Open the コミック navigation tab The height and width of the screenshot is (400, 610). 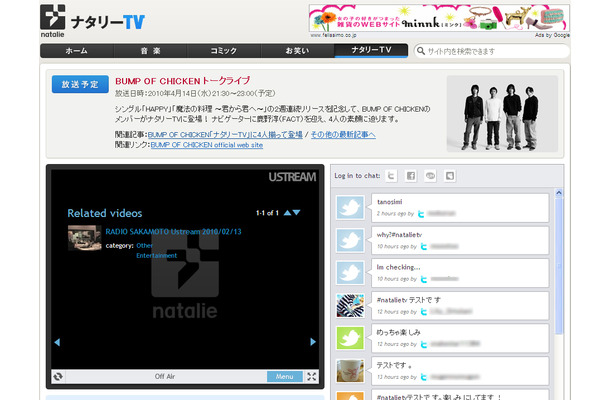[224, 51]
